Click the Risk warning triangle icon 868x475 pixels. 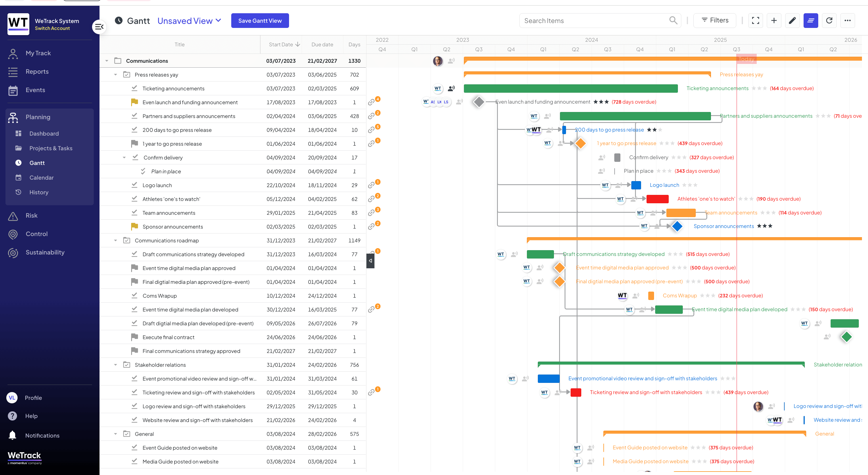click(x=13, y=216)
